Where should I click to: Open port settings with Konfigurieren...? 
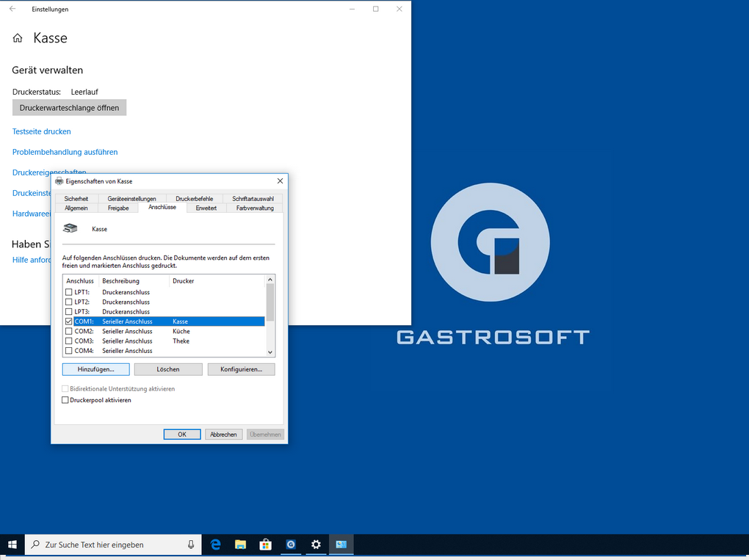242,369
